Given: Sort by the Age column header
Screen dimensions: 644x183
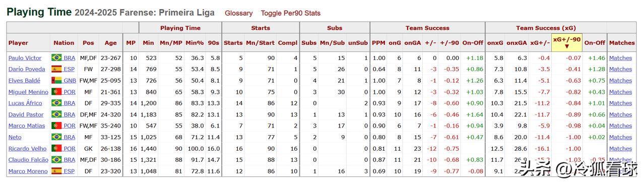Looking at the screenshot, I should click(x=110, y=43).
